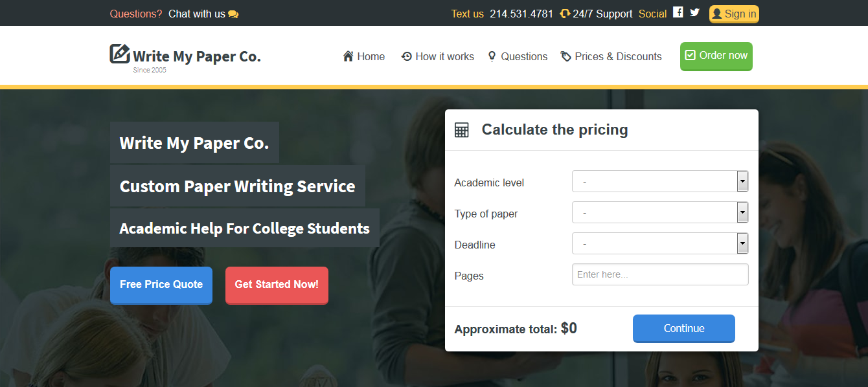Viewport: 868px width, 387px height.
Task: Click the blue Continue button
Action: [x=683, y=328]
